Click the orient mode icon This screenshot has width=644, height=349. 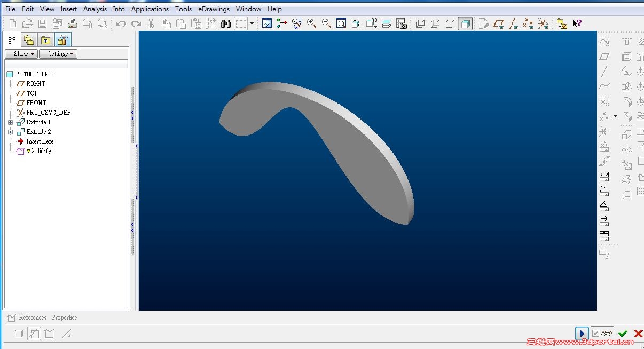click(297, 23)
